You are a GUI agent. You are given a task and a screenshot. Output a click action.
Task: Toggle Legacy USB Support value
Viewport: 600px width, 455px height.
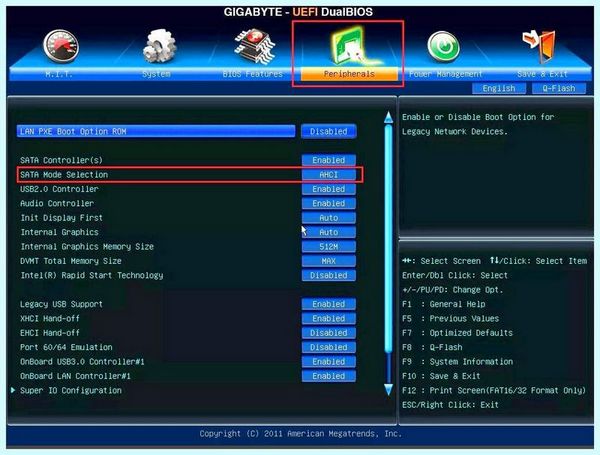329,304
